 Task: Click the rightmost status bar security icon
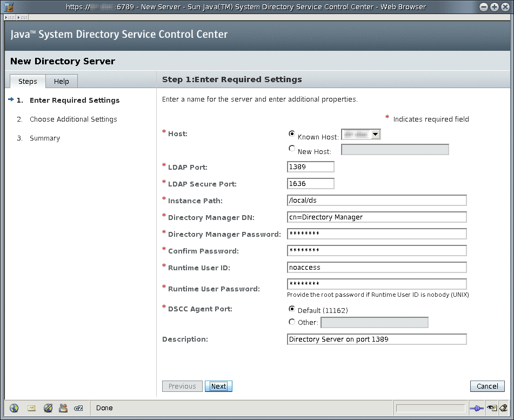(504, 408)
